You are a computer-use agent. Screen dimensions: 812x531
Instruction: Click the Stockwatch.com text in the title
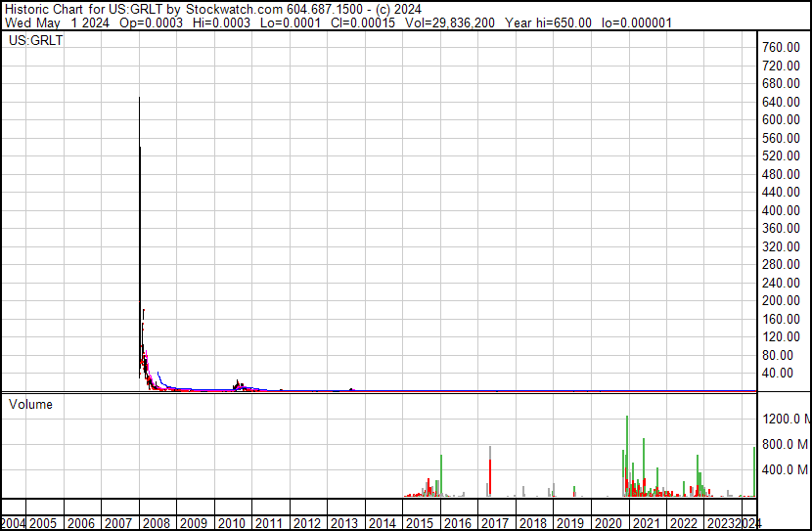(x=235, y=10)
